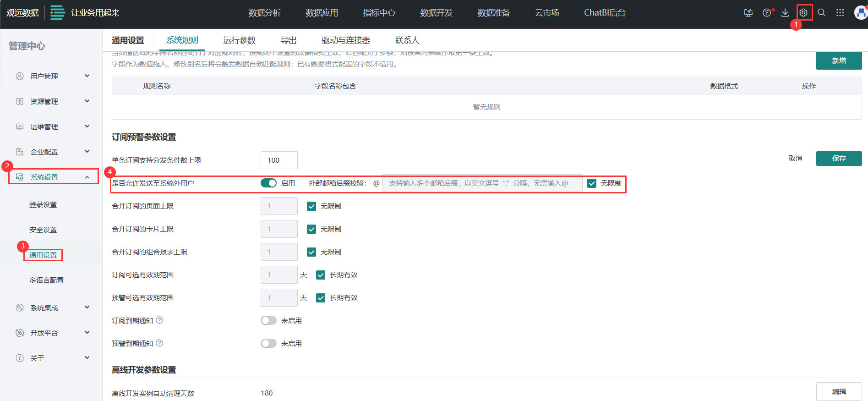Open the apps grid icon
The width and height of the screenshot is (868, 401).
840,12
